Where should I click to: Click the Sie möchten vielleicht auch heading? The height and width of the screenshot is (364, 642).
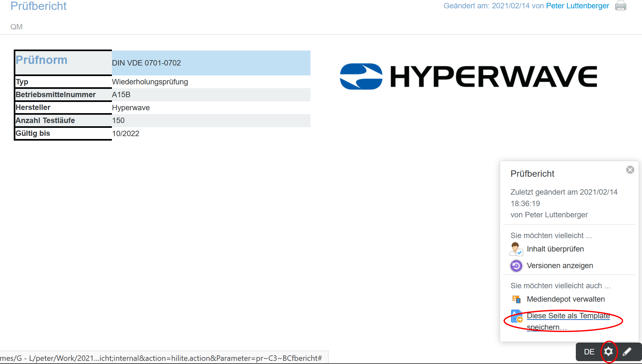[x=560, y=286]
